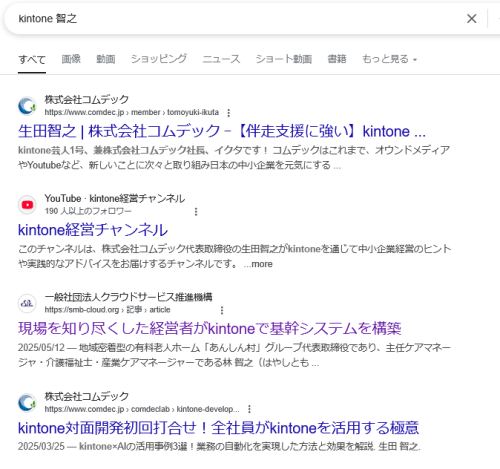The image size is (500, 469).
Task: Open the ニュース tab
Action: click(221, 59)
